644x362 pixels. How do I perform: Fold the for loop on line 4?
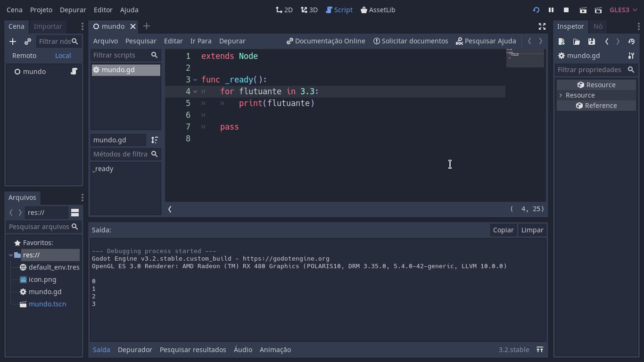click(195, 91)
